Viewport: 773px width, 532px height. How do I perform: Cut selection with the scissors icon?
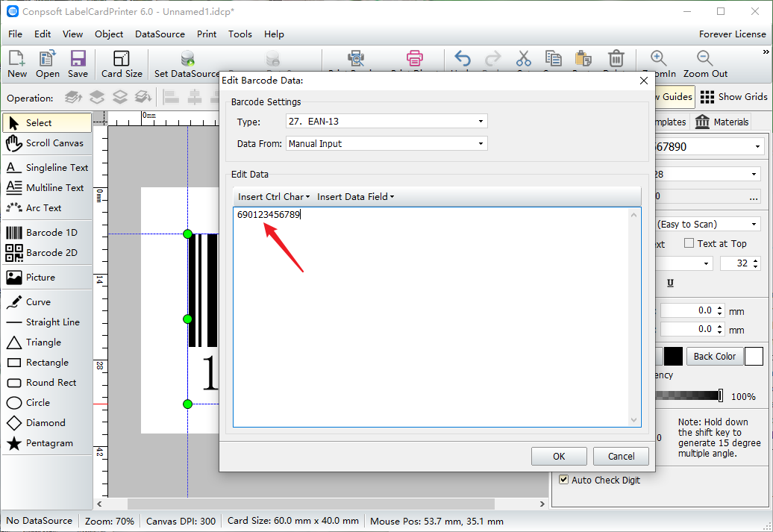point(524,59)
